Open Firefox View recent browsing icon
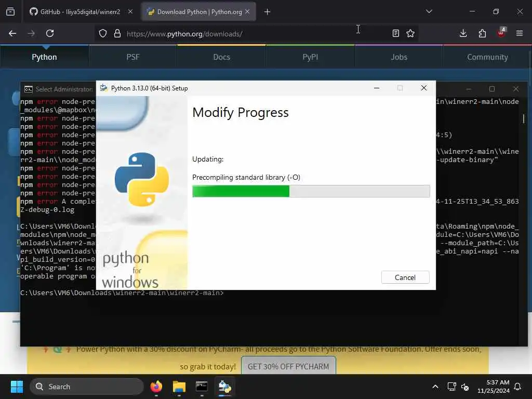Viewport: 532px width, 399px height. (x=10, y=12)
